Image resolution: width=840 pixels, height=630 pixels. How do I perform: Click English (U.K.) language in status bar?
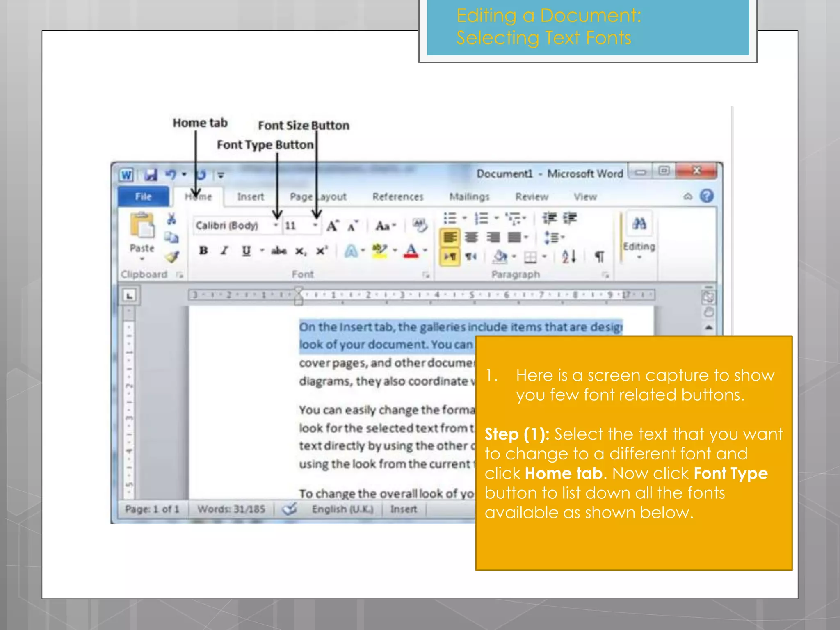click(x=342, y=509)
